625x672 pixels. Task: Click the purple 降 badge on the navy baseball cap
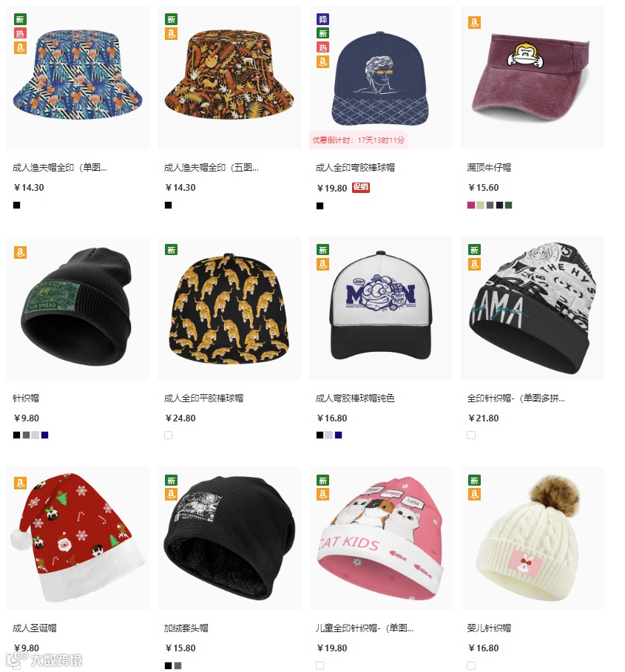322,19
